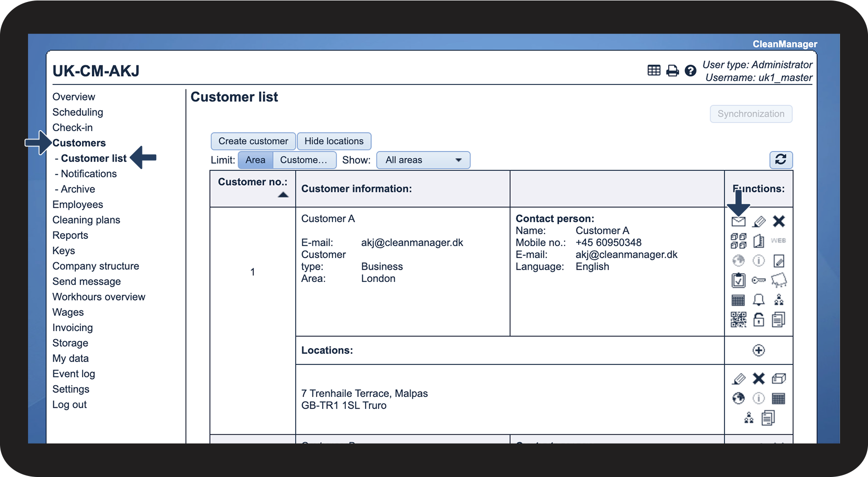This screenshot has height=477, width=868.
Task: Click the clipboard checkmark icon
Action: pyautogui.click(x=738, y=280)
